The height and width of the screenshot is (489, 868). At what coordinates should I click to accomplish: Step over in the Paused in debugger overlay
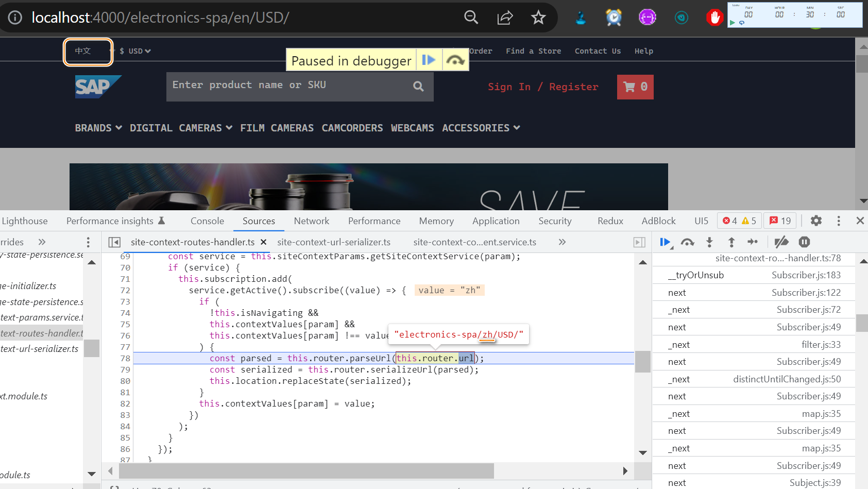455,60
